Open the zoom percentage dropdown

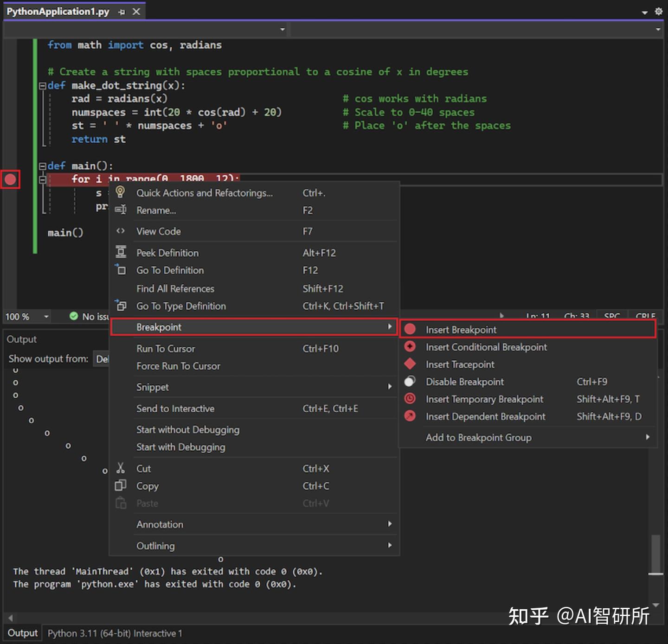45,317
